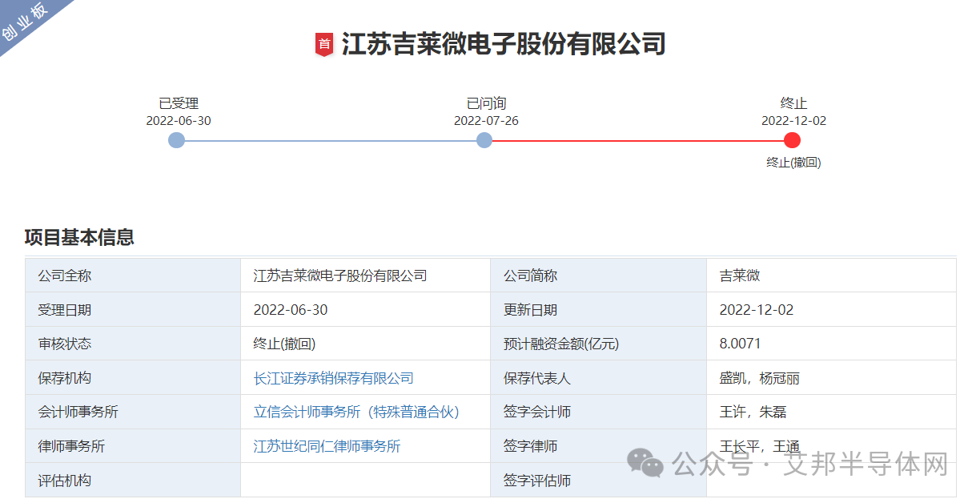
Task: Click the 保荐机构 label cell
Action: tap(133, 378)
